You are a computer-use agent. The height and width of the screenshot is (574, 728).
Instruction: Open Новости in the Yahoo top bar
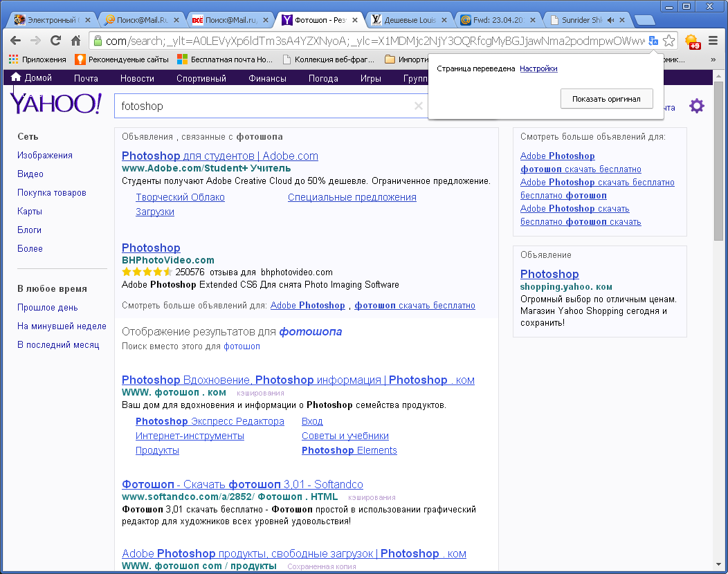(137, 78)
